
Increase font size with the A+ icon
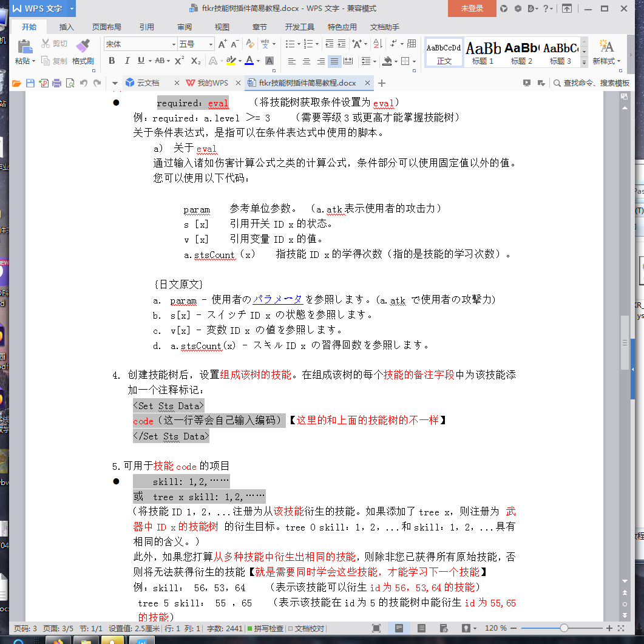coord(222,44)
